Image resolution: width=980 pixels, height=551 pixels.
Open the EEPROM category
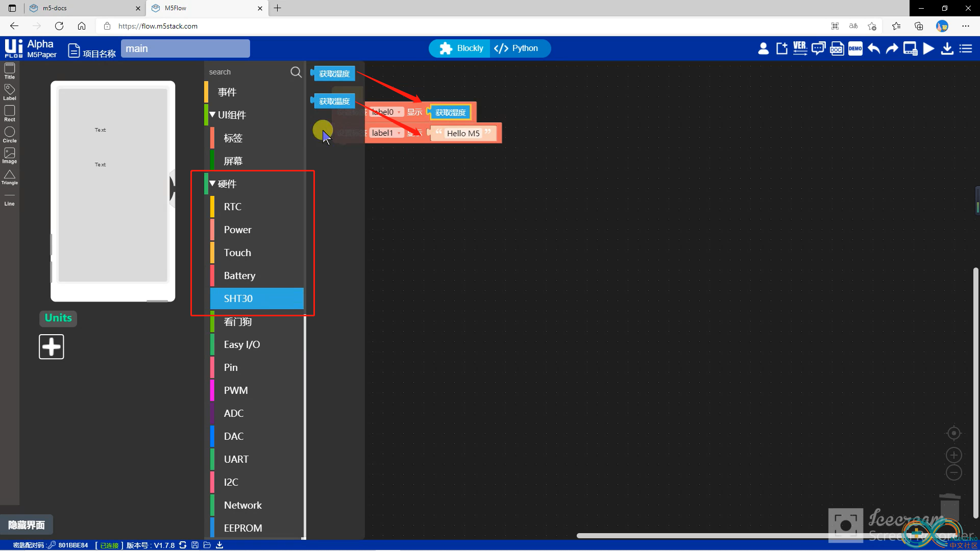click(x=257, y=528)
